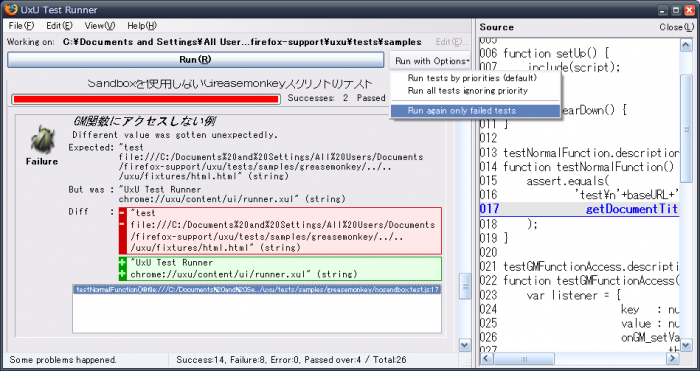Click the results pane scrollbar thumb
The image size is (700, 371).
point(465,286)
